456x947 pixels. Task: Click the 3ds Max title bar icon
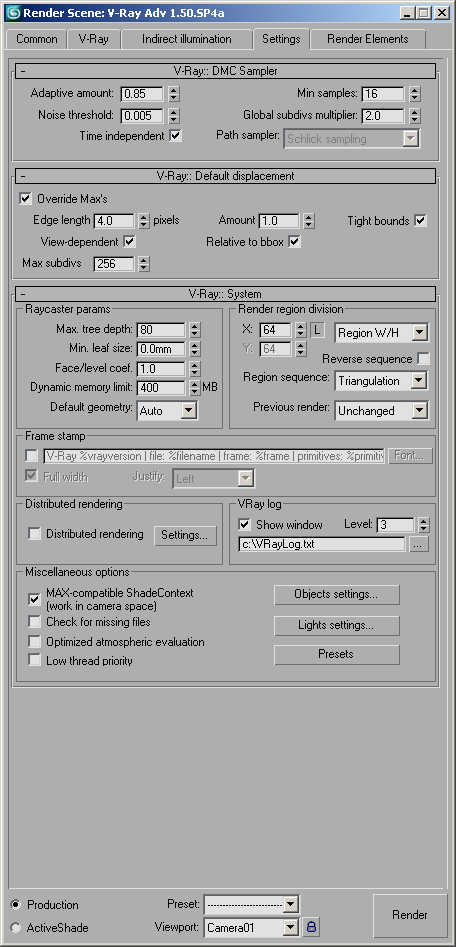tap(12, 11)
